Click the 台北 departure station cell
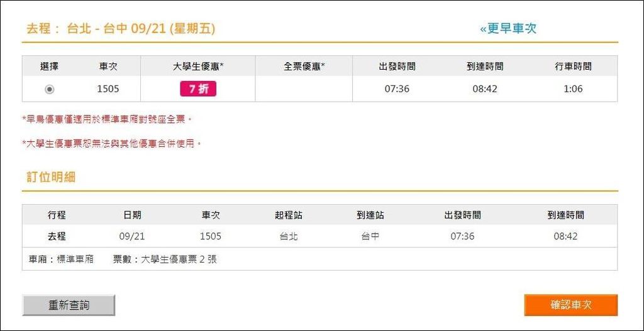Viewport: 644px width, 331px height. (289, 237)
